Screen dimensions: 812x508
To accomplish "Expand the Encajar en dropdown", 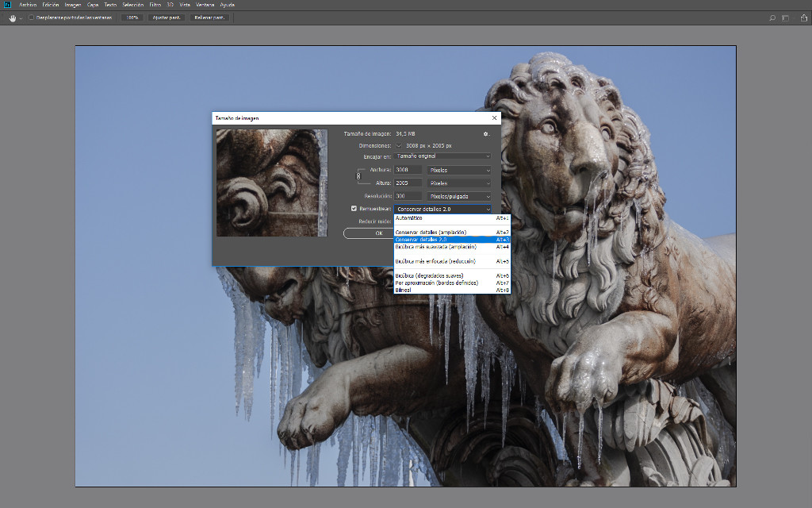I will click(x=442, y=156).
